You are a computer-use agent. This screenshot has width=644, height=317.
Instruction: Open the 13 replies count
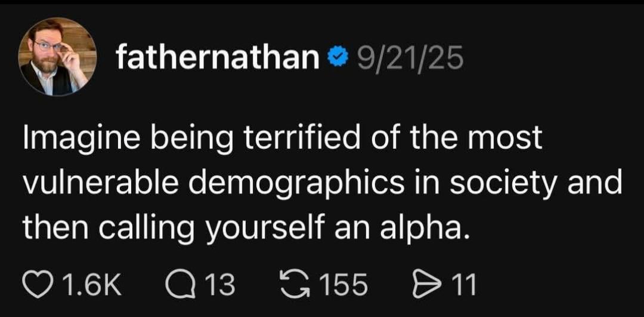(x=219, y=285)
